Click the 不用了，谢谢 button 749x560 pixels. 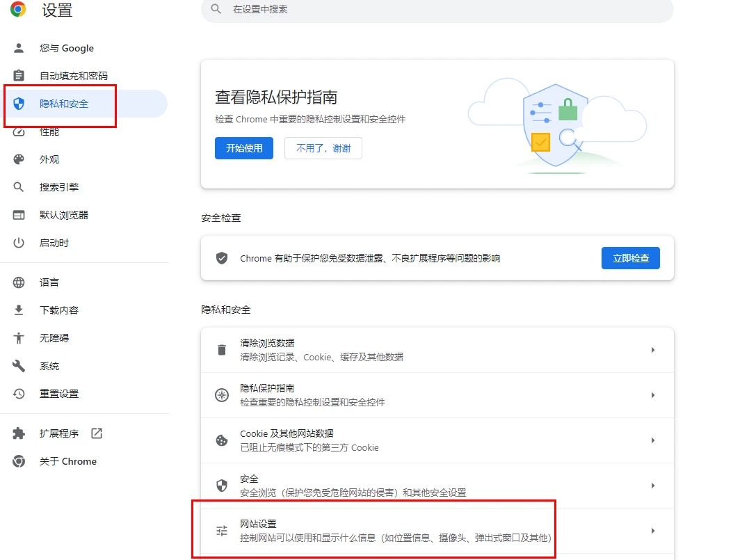323,148
